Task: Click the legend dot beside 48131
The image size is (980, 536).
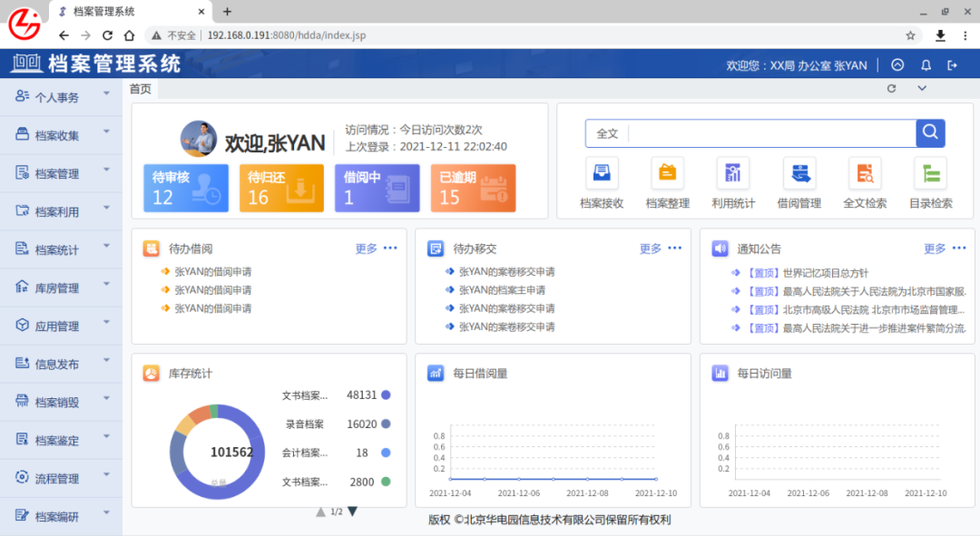Action: pos(387,395)
